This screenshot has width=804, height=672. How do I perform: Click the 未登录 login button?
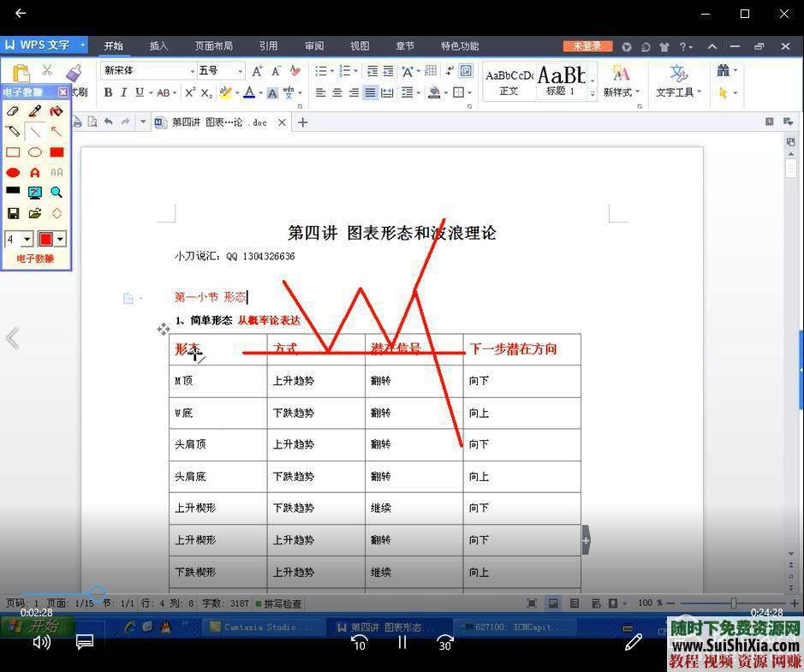[589, 45]
